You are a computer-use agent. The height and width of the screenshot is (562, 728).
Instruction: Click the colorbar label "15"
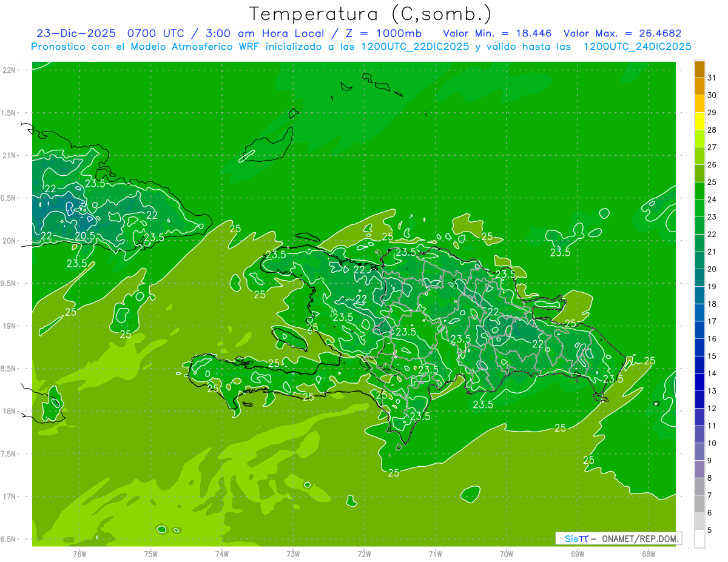point(712,356)
